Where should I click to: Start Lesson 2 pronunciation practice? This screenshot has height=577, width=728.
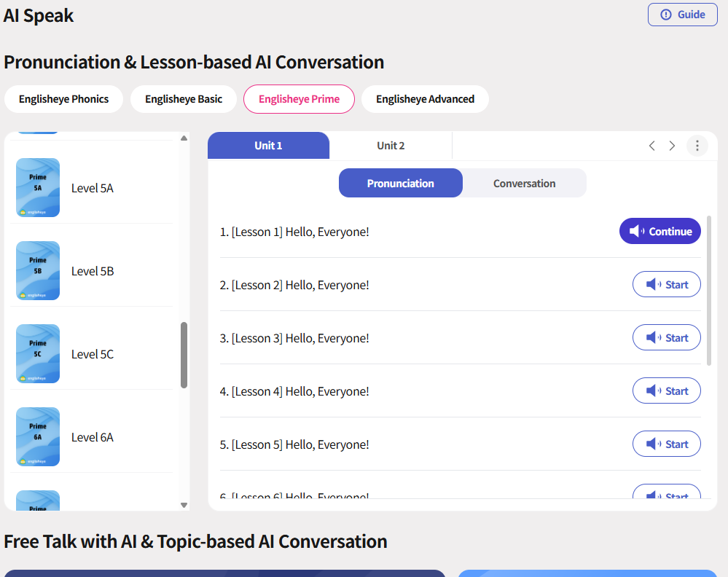(666, 285)
